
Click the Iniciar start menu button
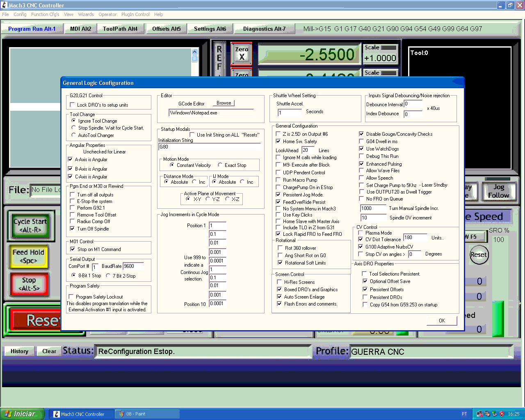coord(22,414)
